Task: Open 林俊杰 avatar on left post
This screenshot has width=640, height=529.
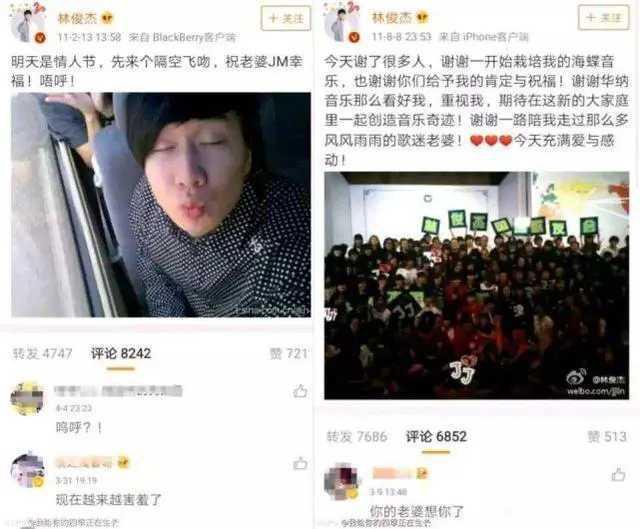Action: pos(27,24)
